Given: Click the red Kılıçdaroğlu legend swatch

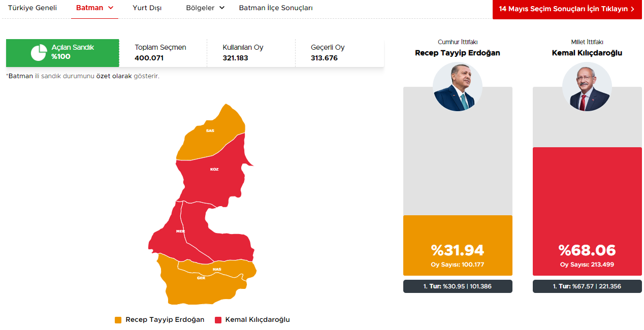Looking at the screenshot, I should click(218, 320).
